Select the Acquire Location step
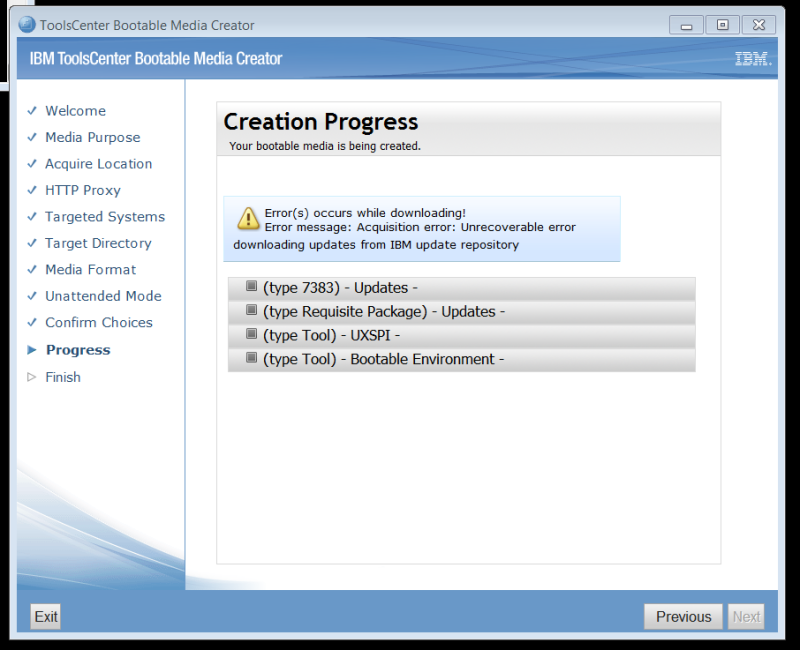 point(98,164)
